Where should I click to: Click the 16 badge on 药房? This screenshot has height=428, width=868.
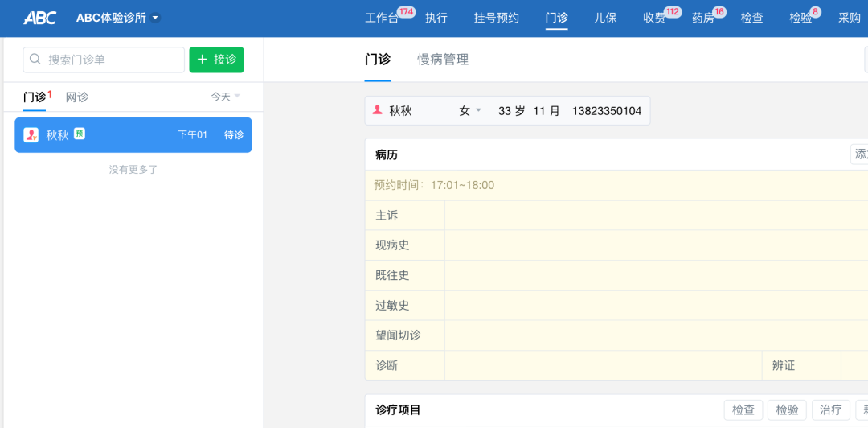[719, 11]
